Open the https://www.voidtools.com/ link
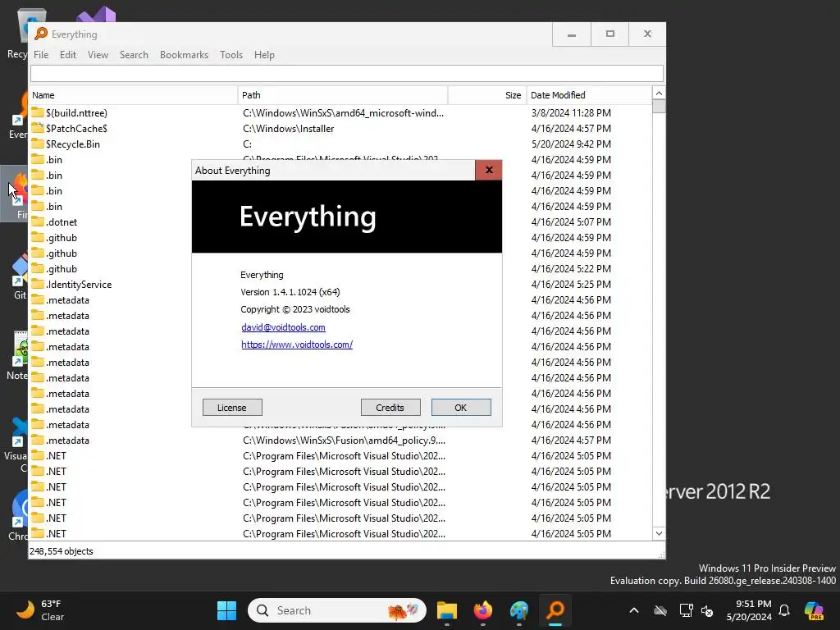Screen dimensions: 840x630 297,345
